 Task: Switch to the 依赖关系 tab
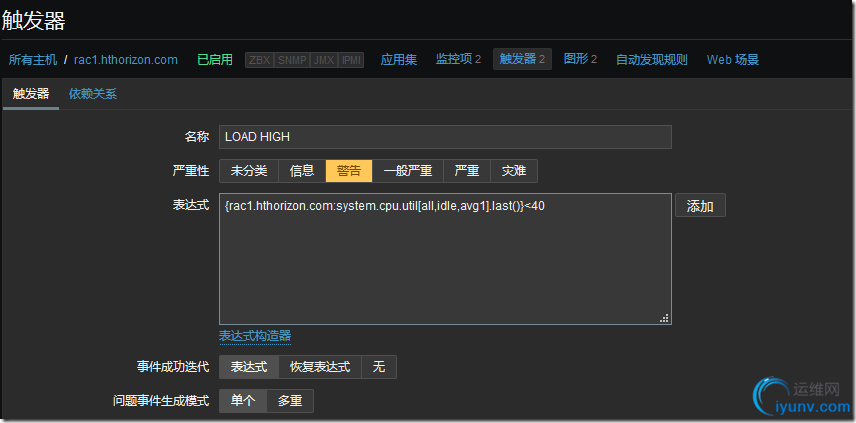tap(93, 94)
